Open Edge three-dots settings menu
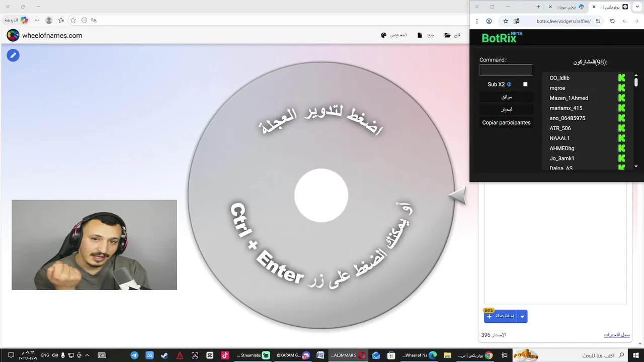644x362 pixels. point(36,20)
